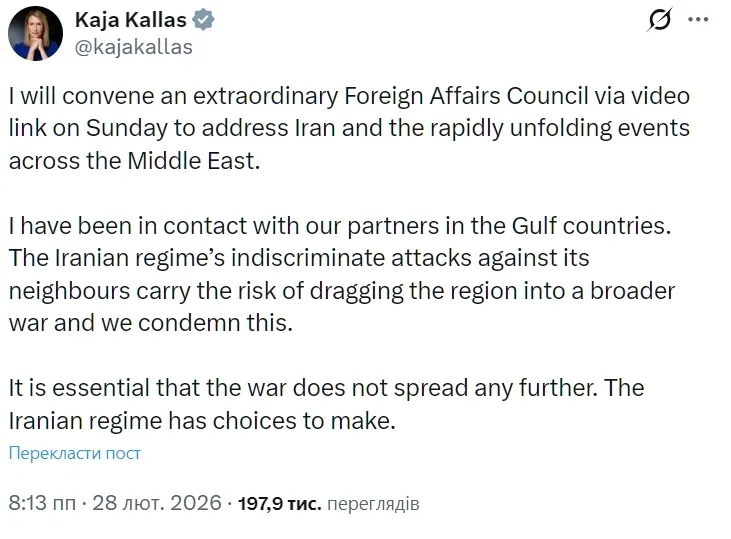The width and height of the screenshot is (731, 539).
Task: Click the 'Перекласти пост' translate link
Action: coord(75,453)
